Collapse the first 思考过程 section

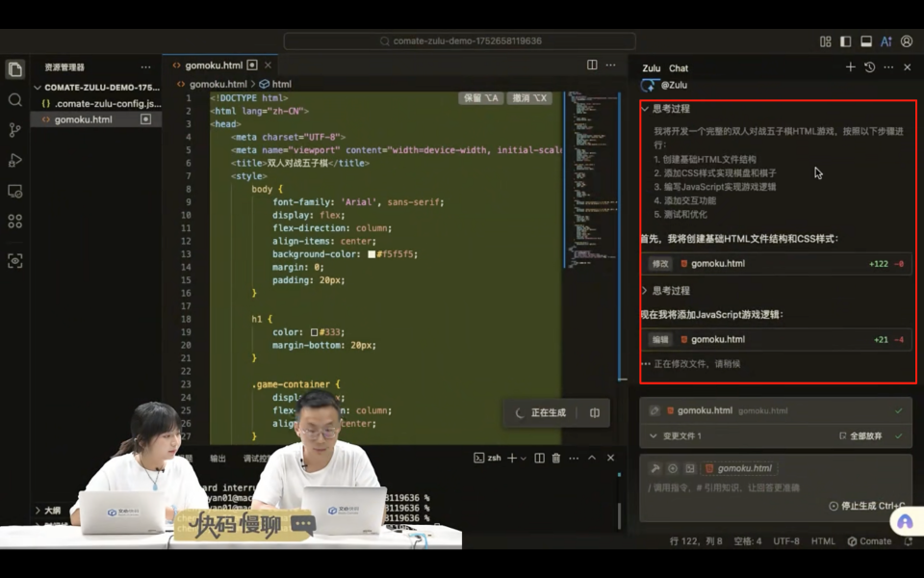[x=645, y=109]
